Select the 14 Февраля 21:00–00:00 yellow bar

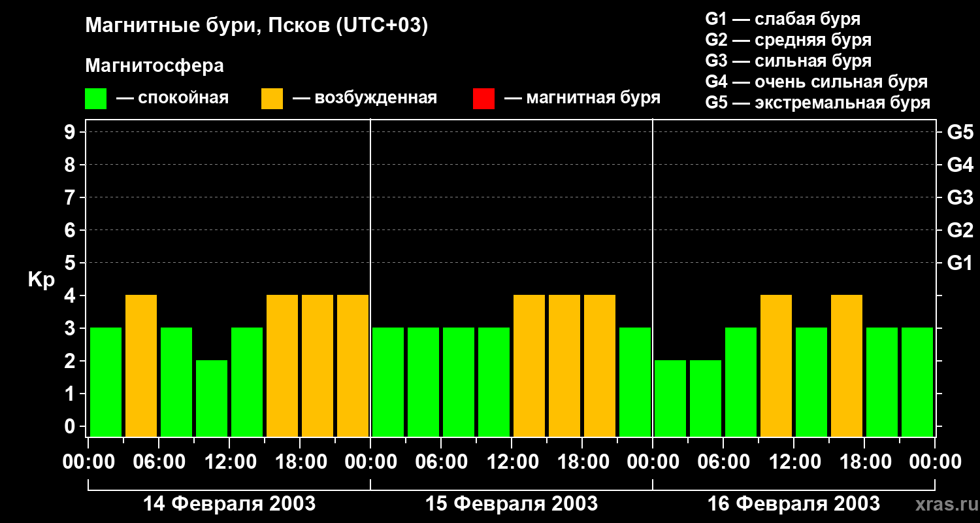click(353, 365)
